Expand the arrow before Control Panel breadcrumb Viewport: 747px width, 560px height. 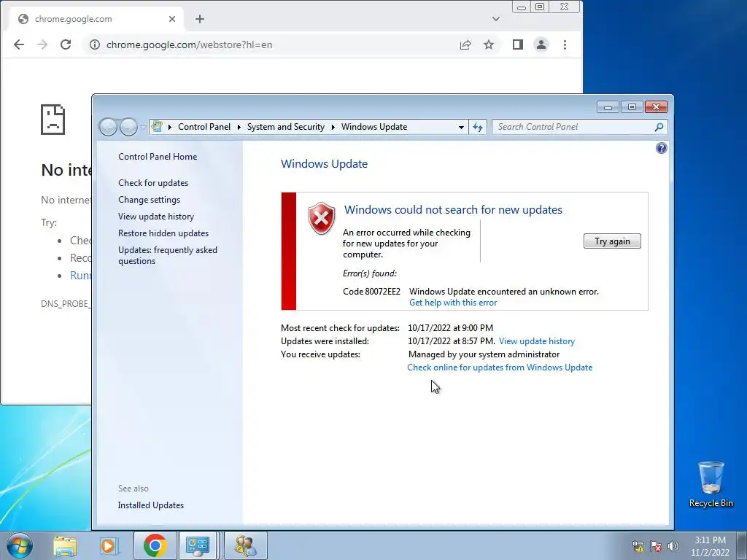[x=169, y=127]
